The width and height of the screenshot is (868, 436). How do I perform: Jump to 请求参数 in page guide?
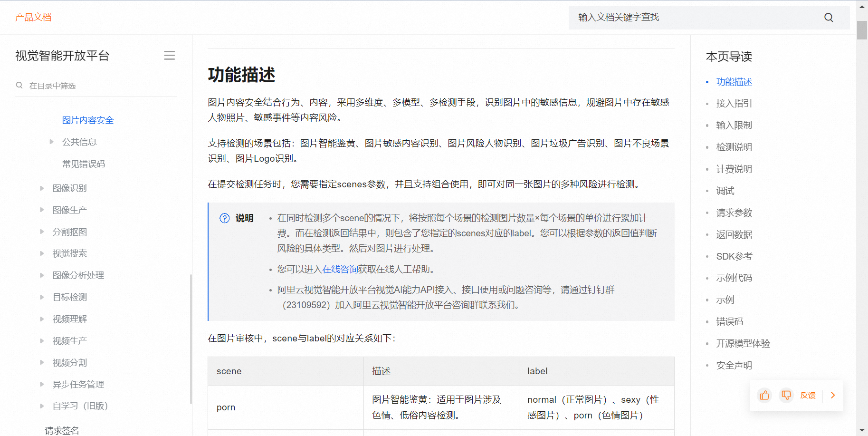[734, 213]
